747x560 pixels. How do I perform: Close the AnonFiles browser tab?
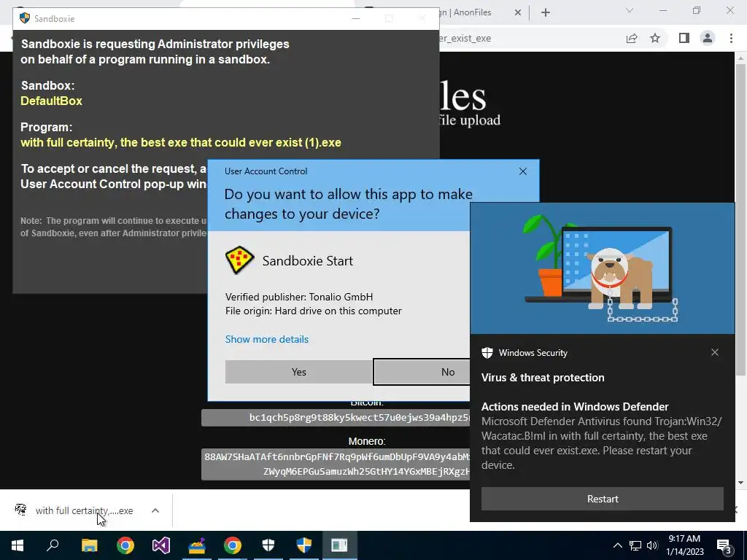point(518,12)
